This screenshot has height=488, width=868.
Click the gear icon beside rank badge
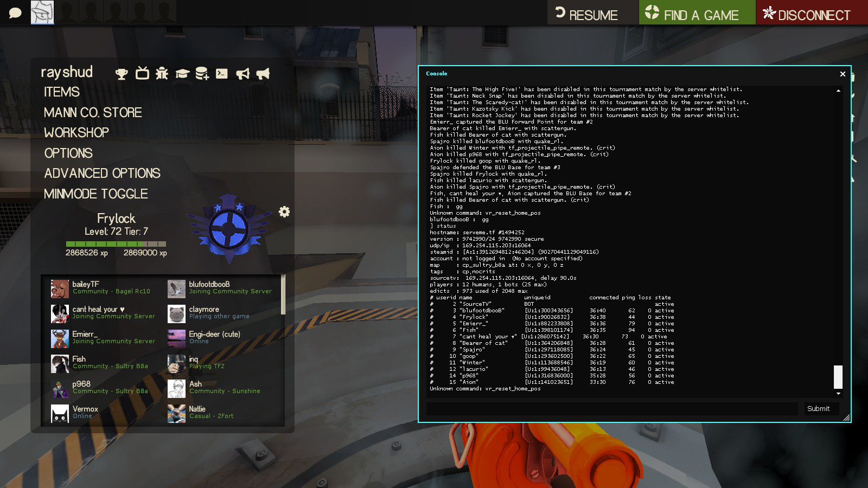click(x=284, y=212)
